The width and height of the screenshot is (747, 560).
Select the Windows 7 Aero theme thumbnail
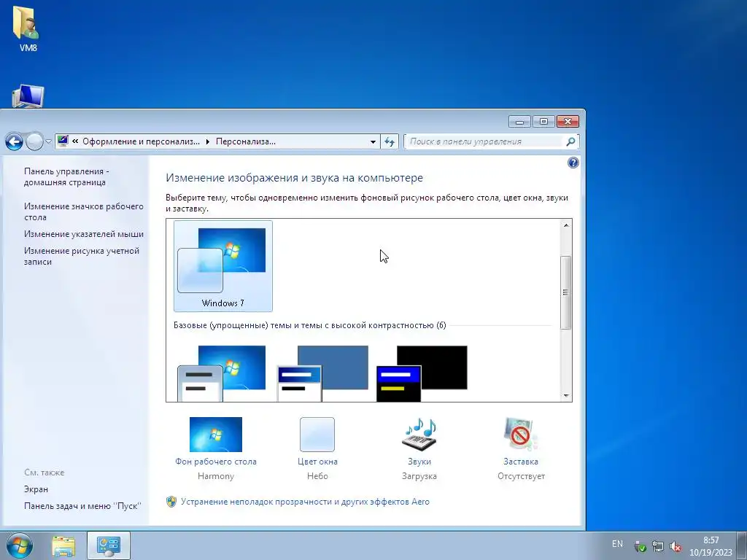pos(223,266)
